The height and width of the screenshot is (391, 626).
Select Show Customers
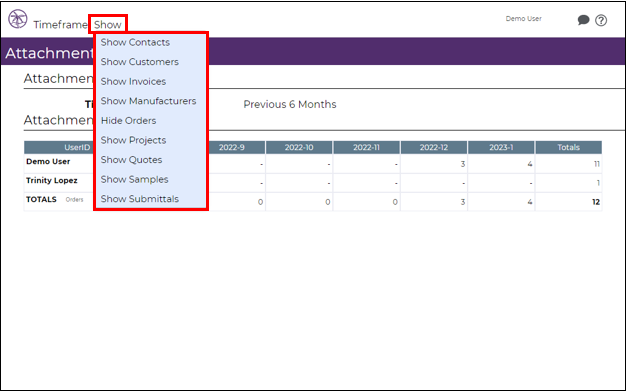point(139,62)
